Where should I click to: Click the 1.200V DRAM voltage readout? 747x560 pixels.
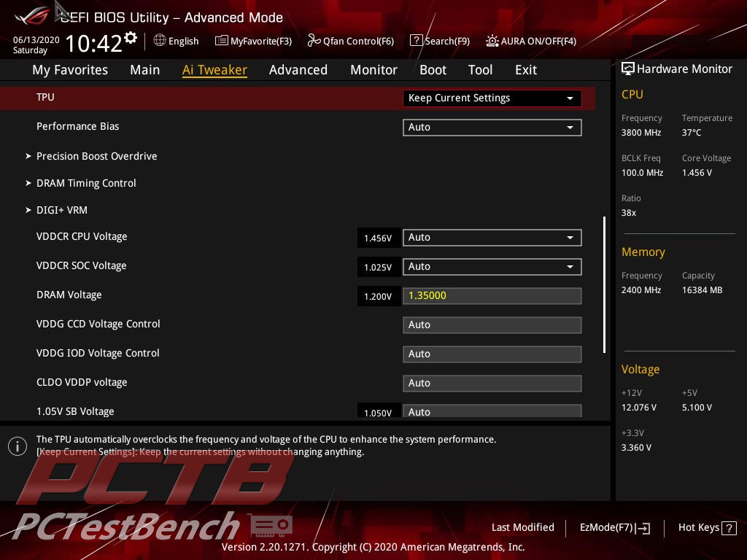(x=378, y=296)
